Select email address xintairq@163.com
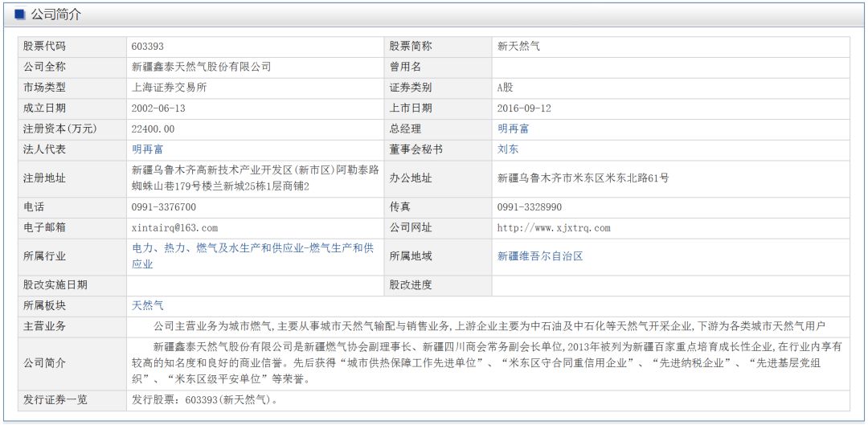The width and height of the screenshot is (868, 425). (x=175, y=227)
